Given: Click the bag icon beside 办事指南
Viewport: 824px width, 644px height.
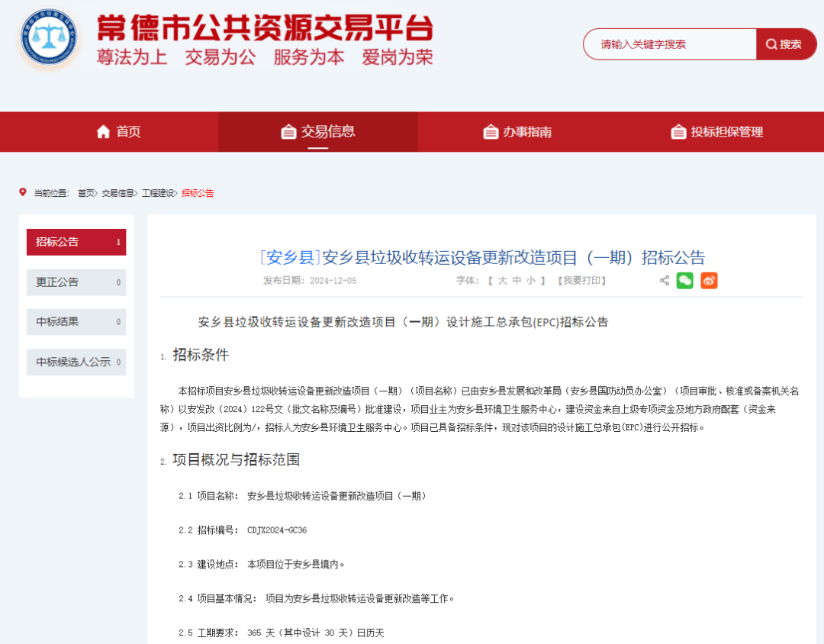Looking at the screenshot, I should (x=491, y=131).
